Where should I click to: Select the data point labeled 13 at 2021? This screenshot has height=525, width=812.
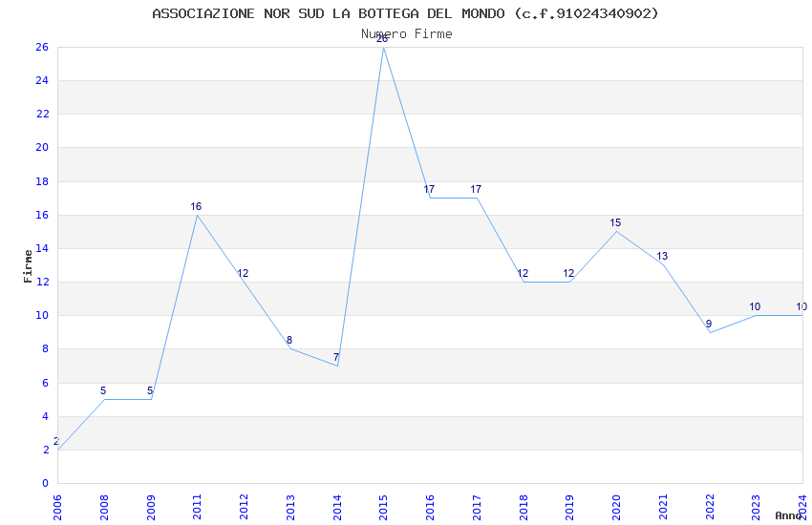663,264
